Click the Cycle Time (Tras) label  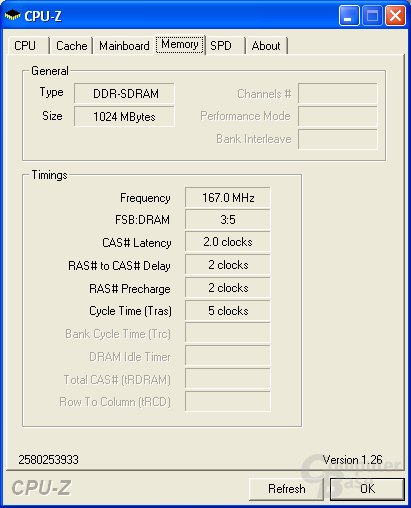130,311
